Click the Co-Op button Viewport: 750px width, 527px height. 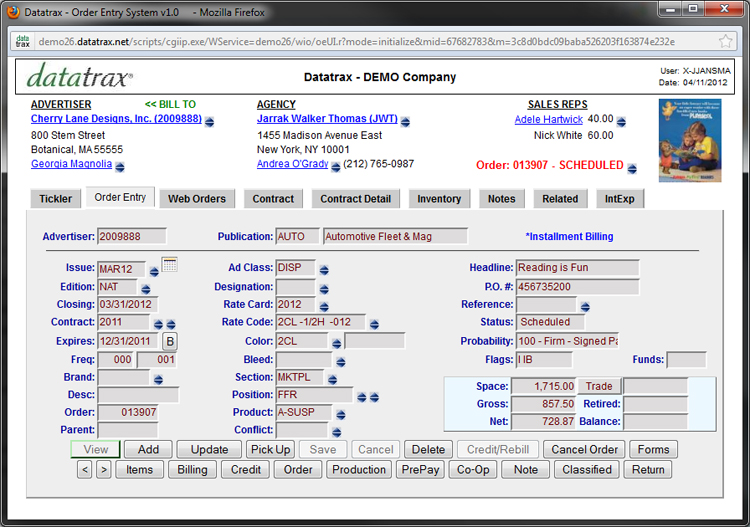click(473, 470)
